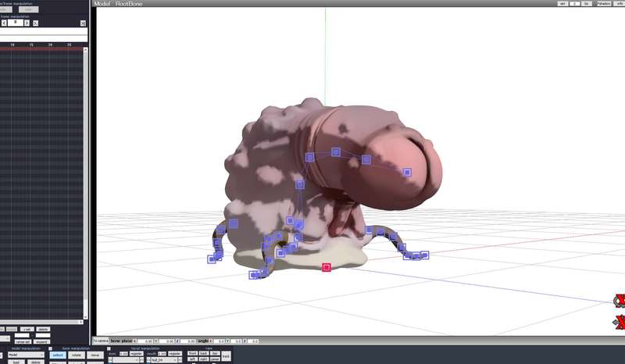This screenshot has height=364, width=625.
Task: Click the 'rotate' bone manipulation button
Action: click(77, 355)
